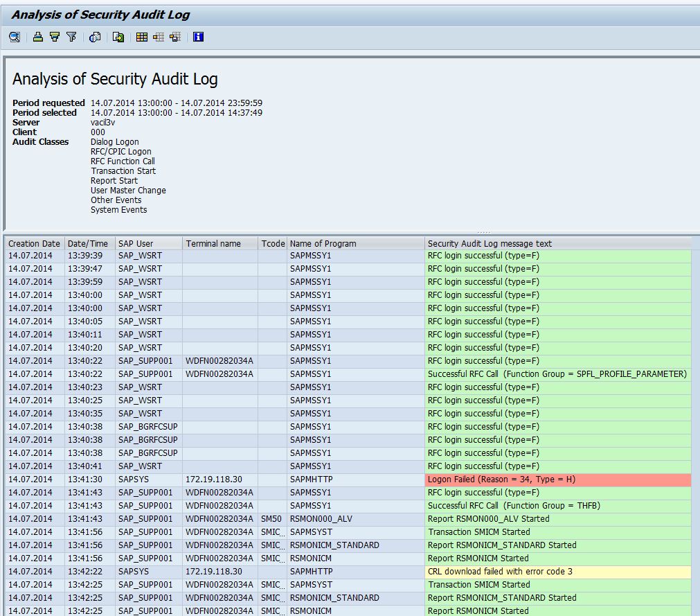Select Successful RFC Call THFB message
The height and width of the screenshot is (616, 700).
(558, 506)
